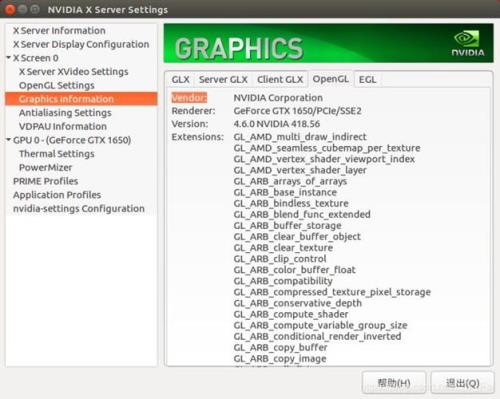Select X Screen 0 entry

pyautogui.click(x=36, y=58)
